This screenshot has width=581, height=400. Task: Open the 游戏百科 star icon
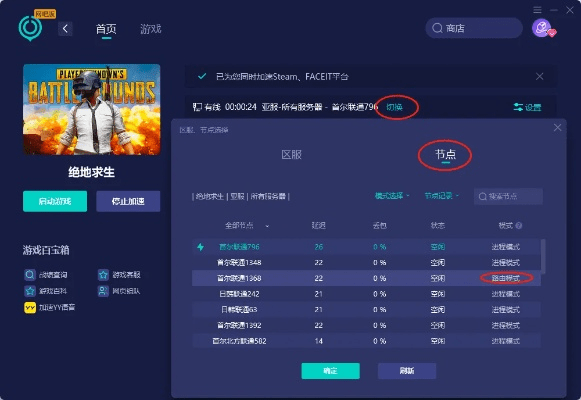[30, 291]
